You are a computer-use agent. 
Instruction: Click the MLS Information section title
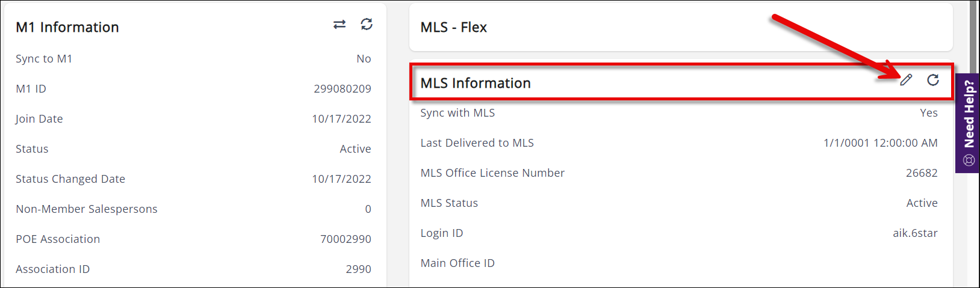[476, 83]
